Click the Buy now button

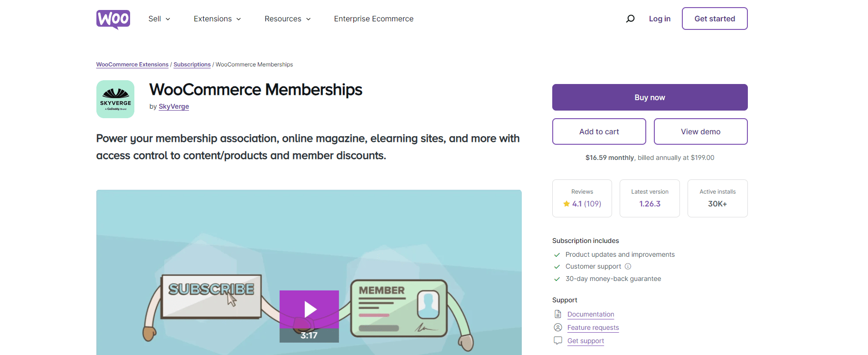(x=649, y=97)
